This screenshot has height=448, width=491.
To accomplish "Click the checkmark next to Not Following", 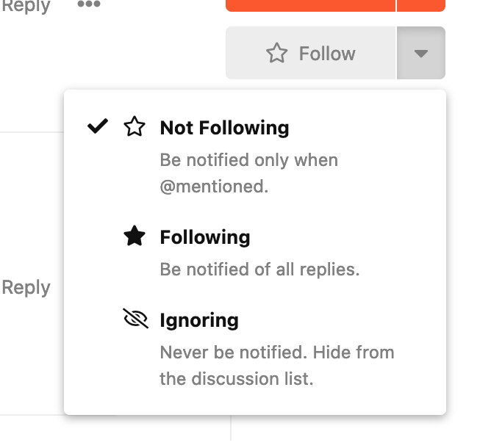I will pos(98,126).
